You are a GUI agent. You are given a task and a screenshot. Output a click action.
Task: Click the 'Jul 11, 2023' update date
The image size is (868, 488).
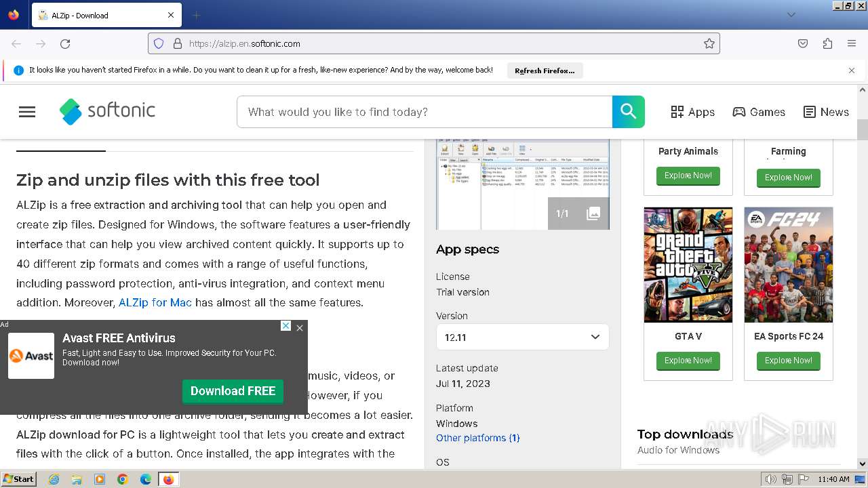pos(463,384)
